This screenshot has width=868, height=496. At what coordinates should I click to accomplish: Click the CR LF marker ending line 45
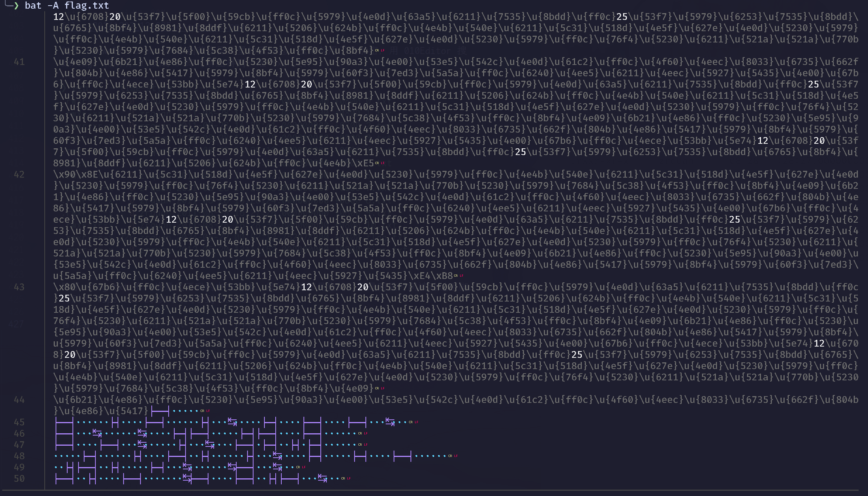coord(414,422)
